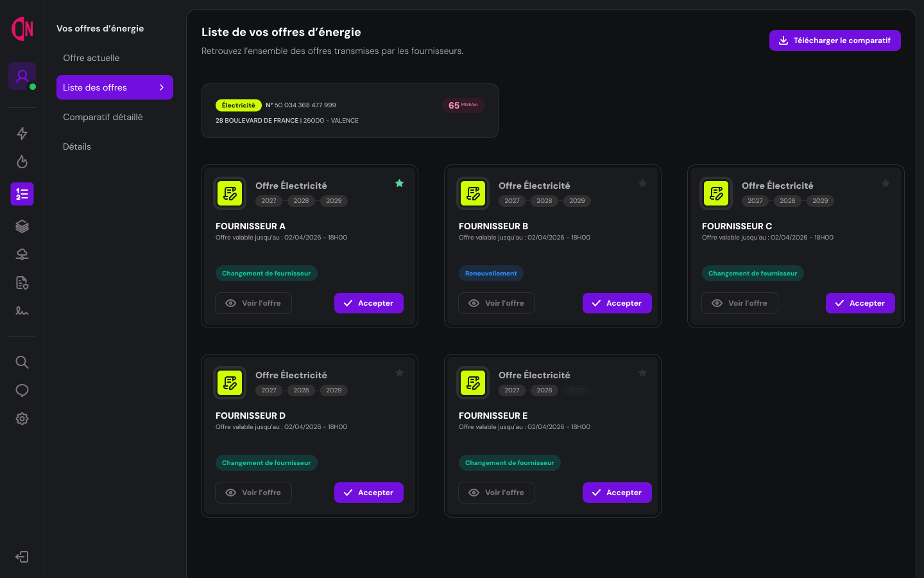Open the search icon in sidebar

click(22, 362)
